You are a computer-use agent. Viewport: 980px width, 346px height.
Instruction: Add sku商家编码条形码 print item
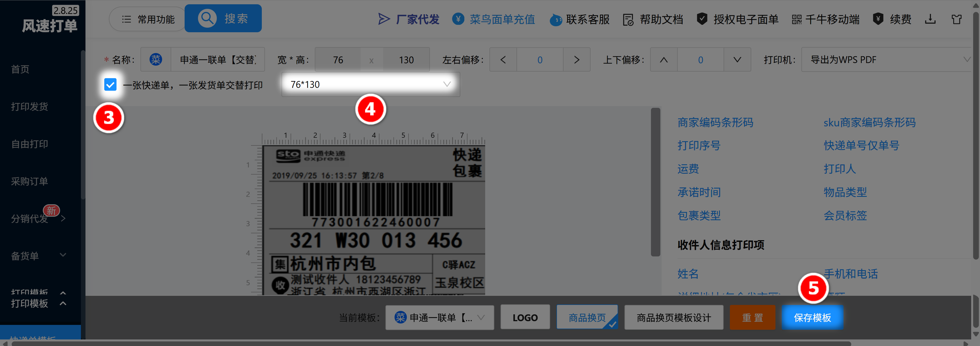pyautogui.click(x=869, y=122)
